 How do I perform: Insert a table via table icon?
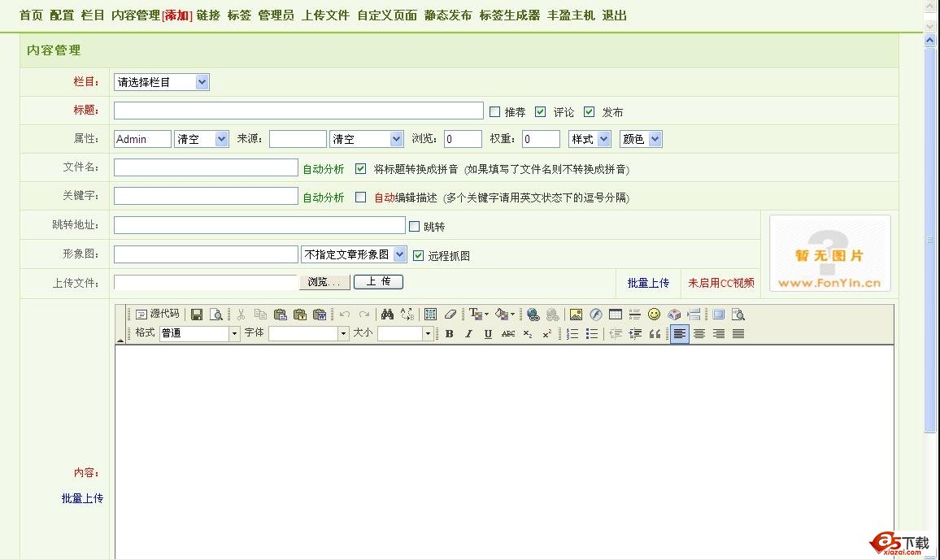click(615, 315)
